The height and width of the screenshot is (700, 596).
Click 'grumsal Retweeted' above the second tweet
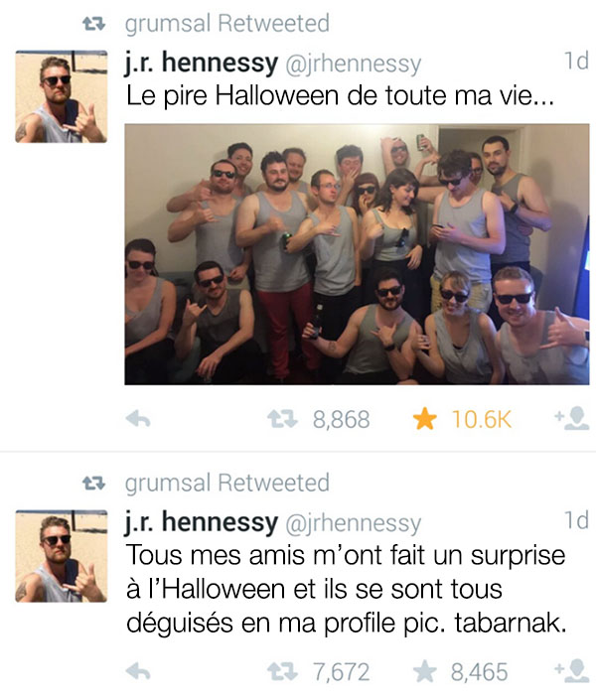pos(227,483)
